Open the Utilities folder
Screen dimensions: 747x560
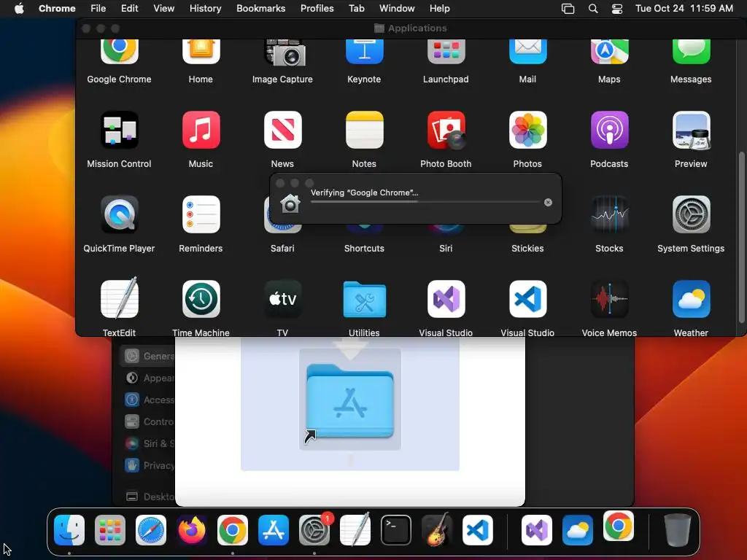[365, 299]
